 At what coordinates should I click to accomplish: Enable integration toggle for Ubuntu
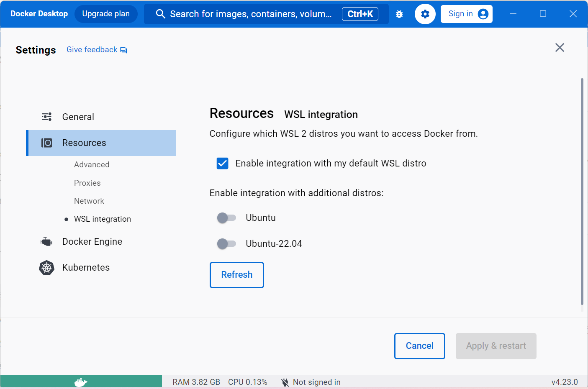coord(226,218)
